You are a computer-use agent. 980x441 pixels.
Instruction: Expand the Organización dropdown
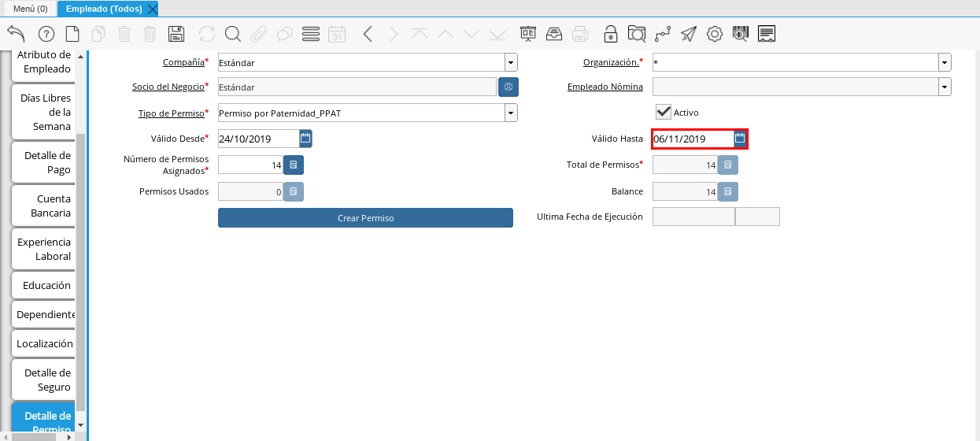(945, 62)
